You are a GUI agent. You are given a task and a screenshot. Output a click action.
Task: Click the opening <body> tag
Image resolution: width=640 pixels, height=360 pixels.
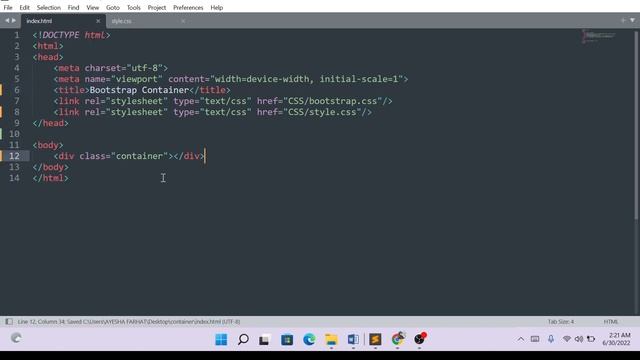click(x=48, y=145)
